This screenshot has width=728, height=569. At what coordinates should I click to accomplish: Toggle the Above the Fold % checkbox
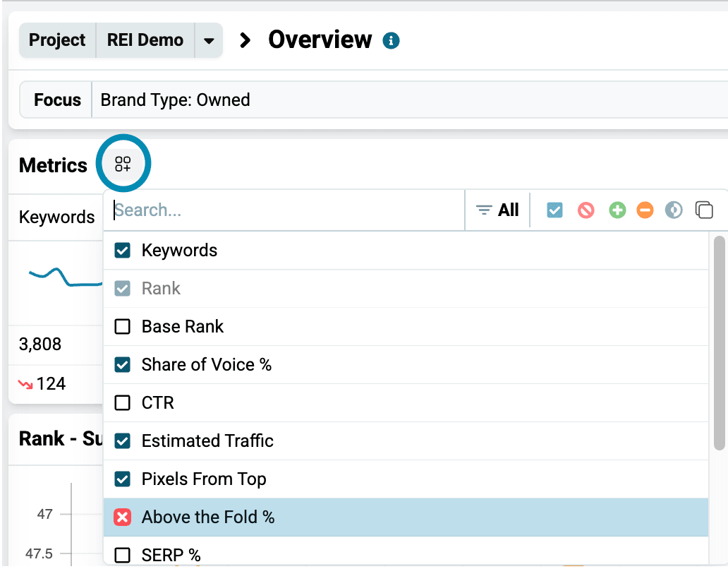pyautogui.click(x=123, y=517)
